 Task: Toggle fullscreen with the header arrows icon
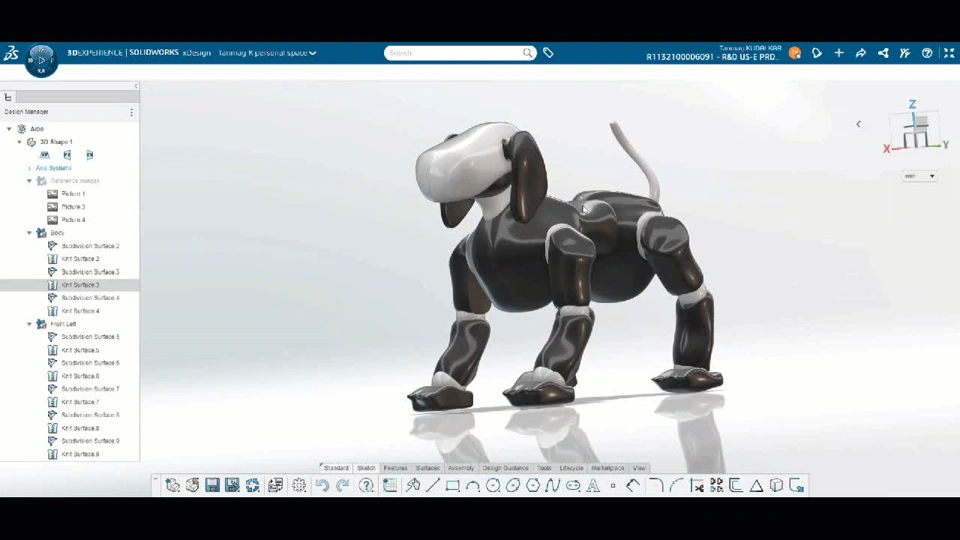tap(949, 53)
